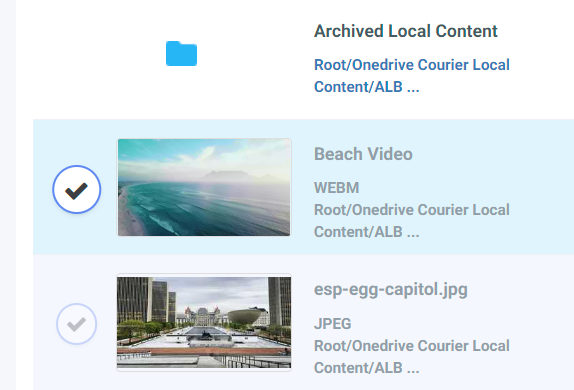Click the WEBM file type label
This screenshot has height=390, width=574.
point(336,187)
